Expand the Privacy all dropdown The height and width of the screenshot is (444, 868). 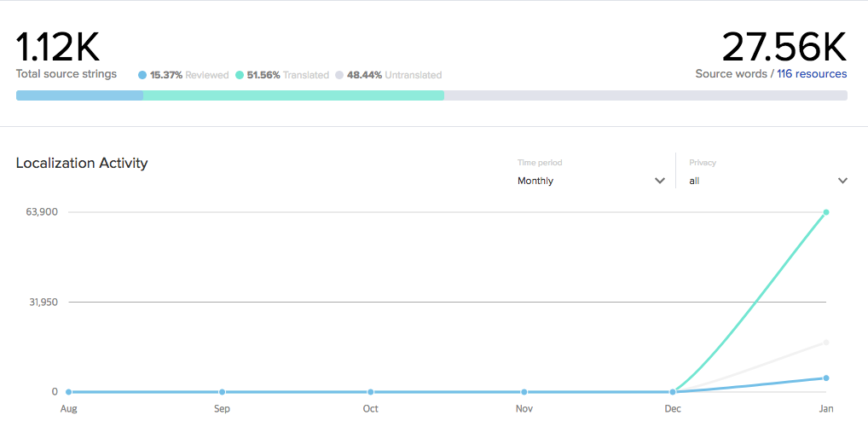pyautogui.click(x=767, y=181)
